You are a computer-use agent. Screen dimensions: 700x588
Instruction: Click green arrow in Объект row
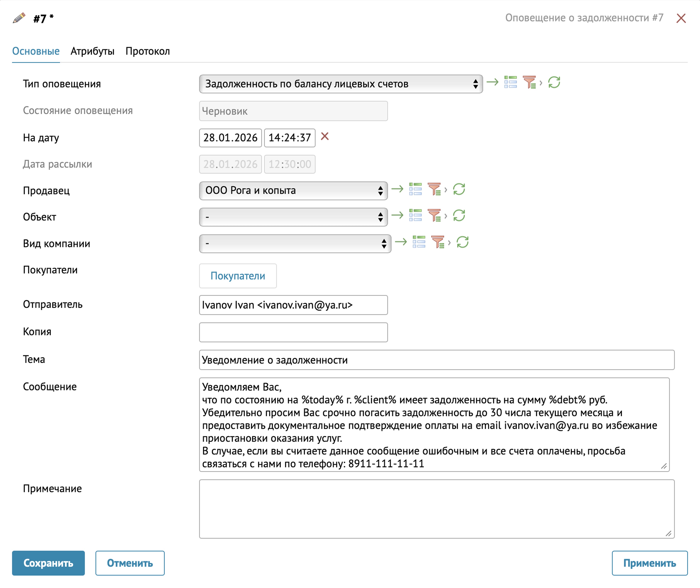click(397, 216)
